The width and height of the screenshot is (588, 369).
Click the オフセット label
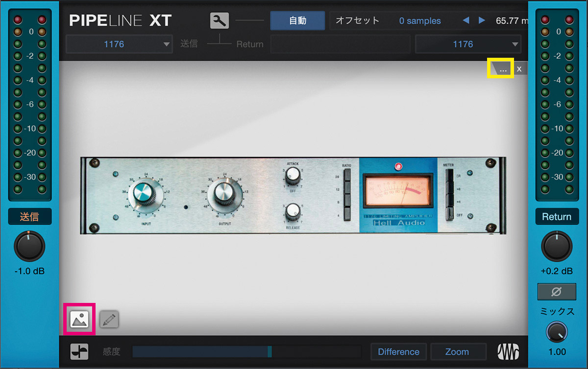357,21
